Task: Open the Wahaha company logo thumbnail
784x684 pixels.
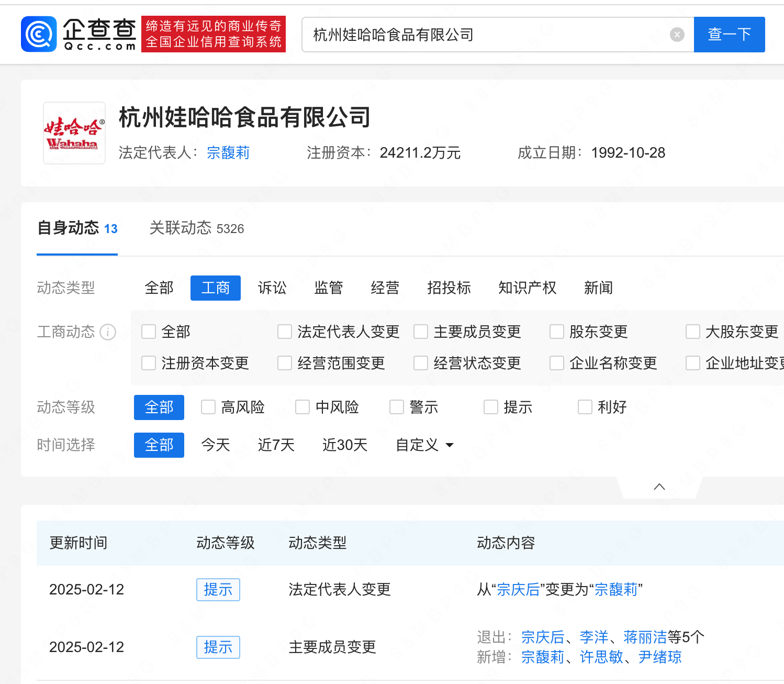Action: 74,133
